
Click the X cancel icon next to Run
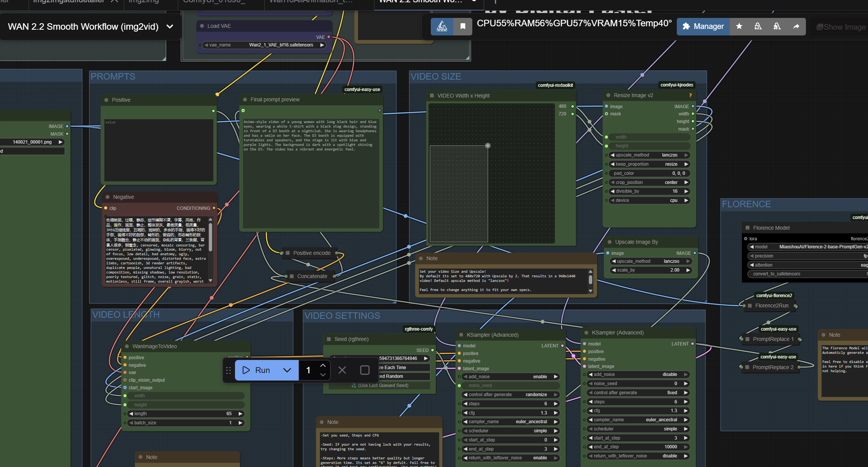[x=342, y=370]
